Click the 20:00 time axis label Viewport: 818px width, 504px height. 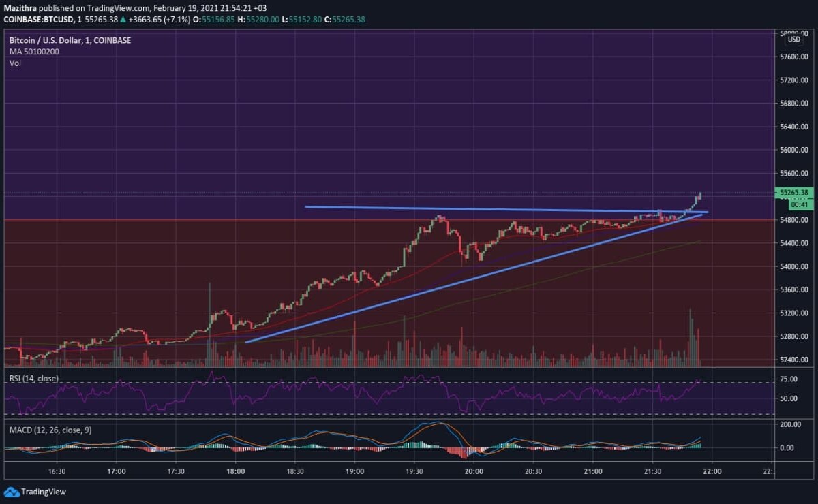coord(474,471)
